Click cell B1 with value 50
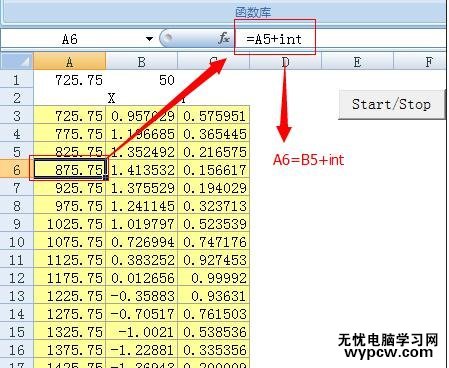This screenshot has width=449, height=368. [x=142, y=80]
